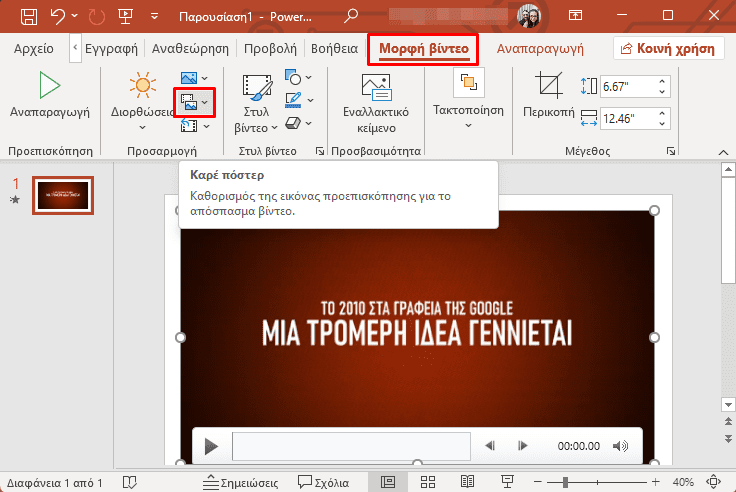Increase the video width with up stepper
The height and width of the screenshot is (492, 736).
point(662,113)
